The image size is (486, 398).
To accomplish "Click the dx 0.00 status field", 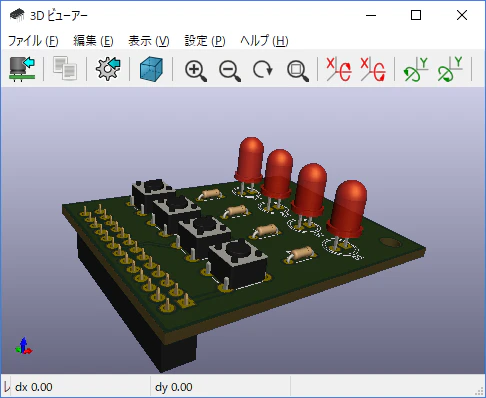I will tap(80, 387).
